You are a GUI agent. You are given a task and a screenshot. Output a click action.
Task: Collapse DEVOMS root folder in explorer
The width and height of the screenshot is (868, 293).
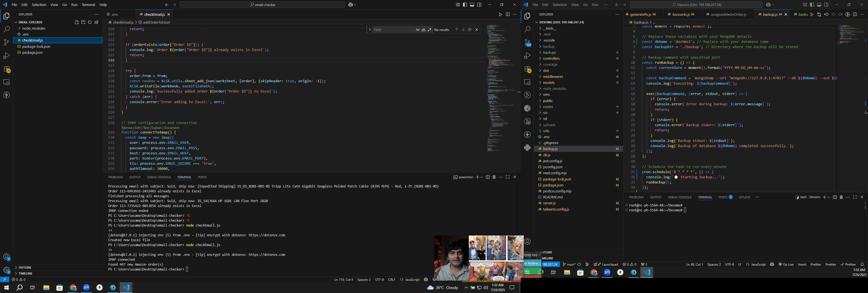click(578, 22)
